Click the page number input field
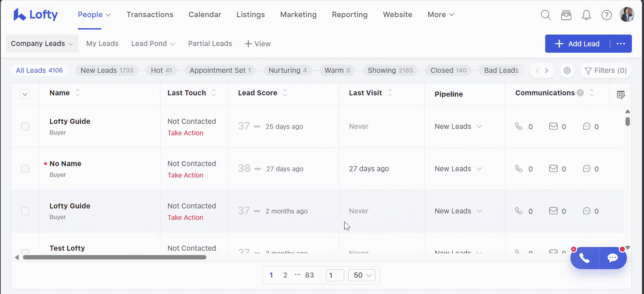This screenshot has height=294, width=644. [335, 275]
